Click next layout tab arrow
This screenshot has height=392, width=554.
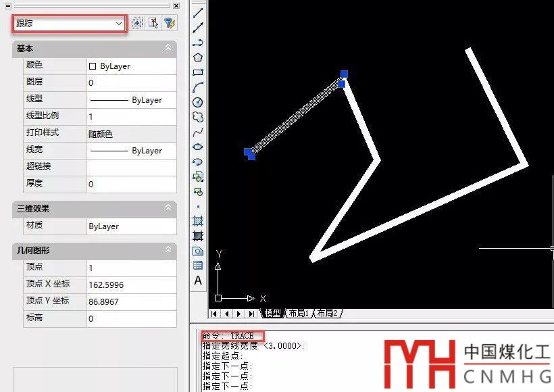point(239,314)
